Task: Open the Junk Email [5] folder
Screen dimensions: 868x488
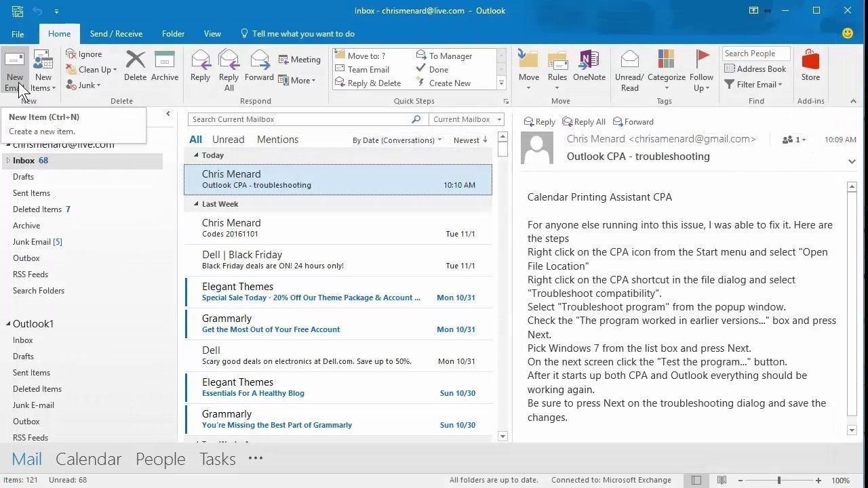Action: click(37, 242)
